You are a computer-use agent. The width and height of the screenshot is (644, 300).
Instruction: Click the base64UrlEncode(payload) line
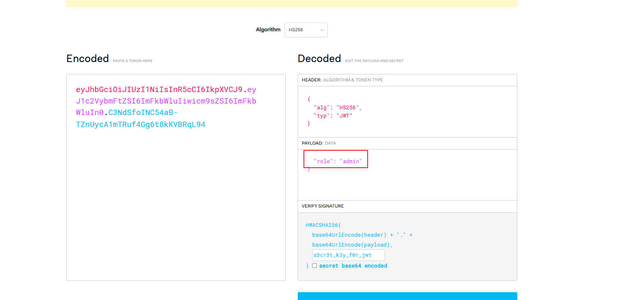coord(352,245)
